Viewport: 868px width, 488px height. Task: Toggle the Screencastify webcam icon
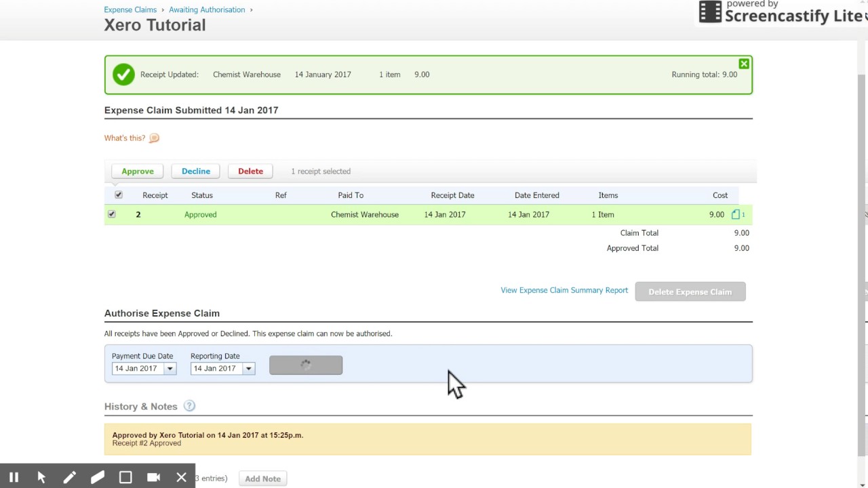click(153, 477)
